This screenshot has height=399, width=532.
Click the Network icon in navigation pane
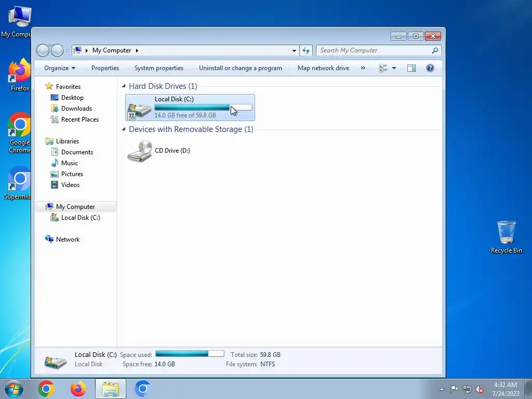coord(49,239)
